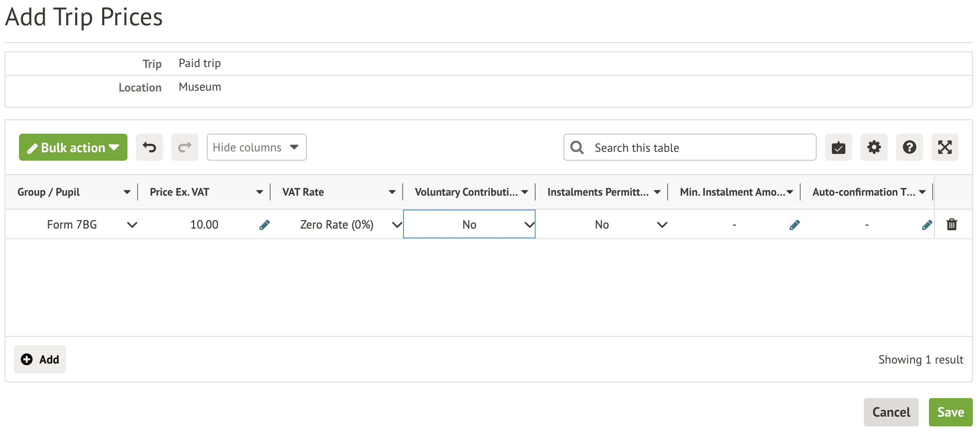Click the redo arrow icon

click(x=184, y=147)
